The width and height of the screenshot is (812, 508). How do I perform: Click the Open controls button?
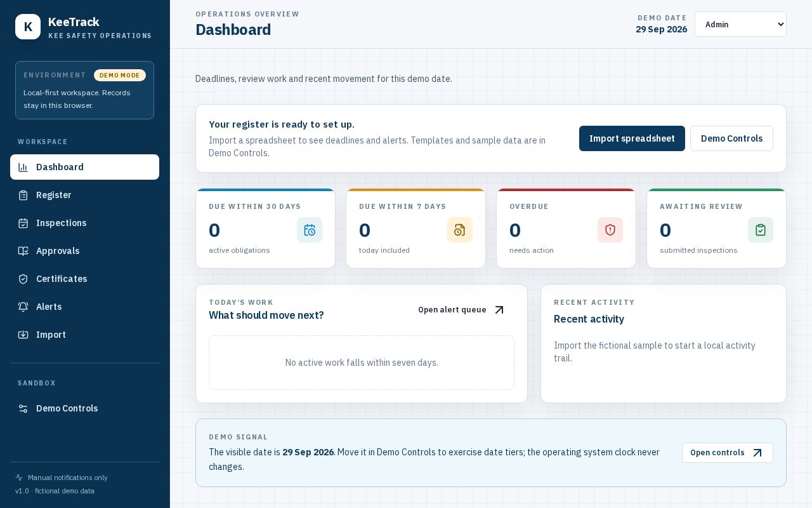pos(727,453)
